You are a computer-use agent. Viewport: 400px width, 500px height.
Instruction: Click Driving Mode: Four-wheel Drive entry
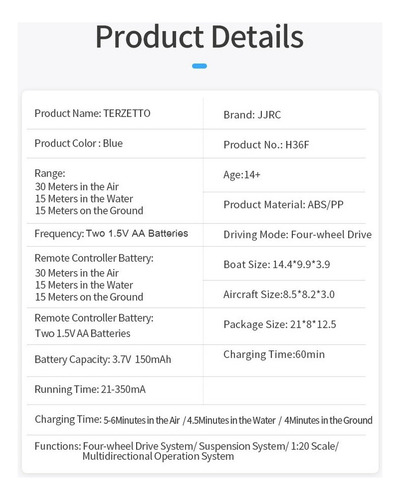click(297, 234)
